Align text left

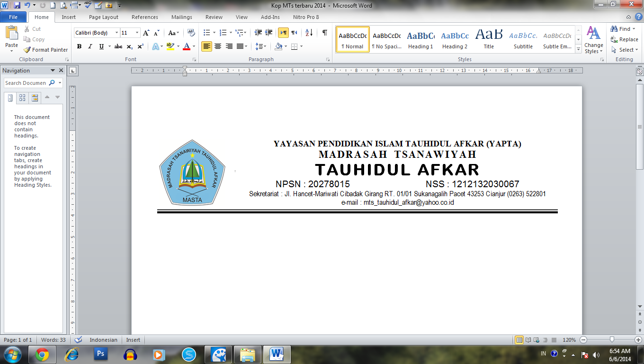(206, 46)
